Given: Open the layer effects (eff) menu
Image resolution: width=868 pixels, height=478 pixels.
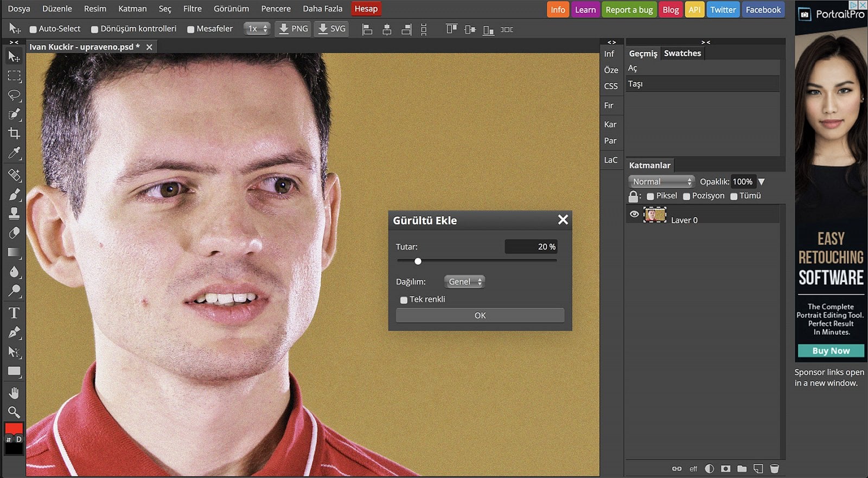Looking at the screenshot, I should 693,468.
